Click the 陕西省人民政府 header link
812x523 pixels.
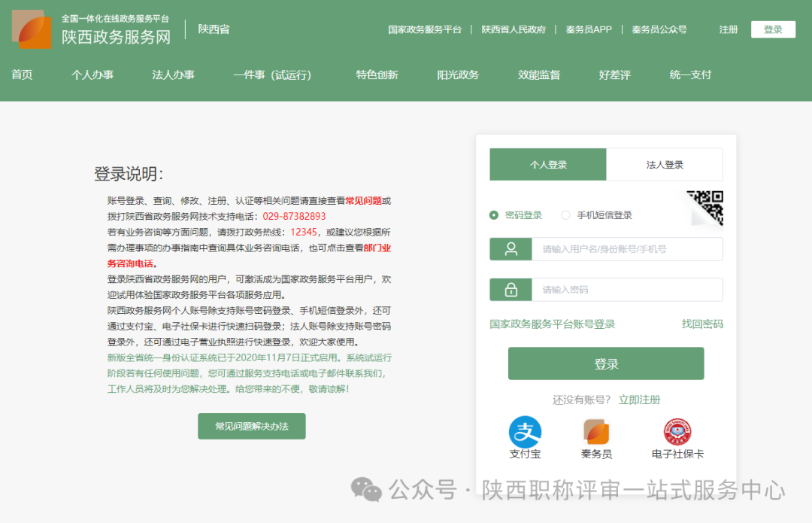point(514,29)
